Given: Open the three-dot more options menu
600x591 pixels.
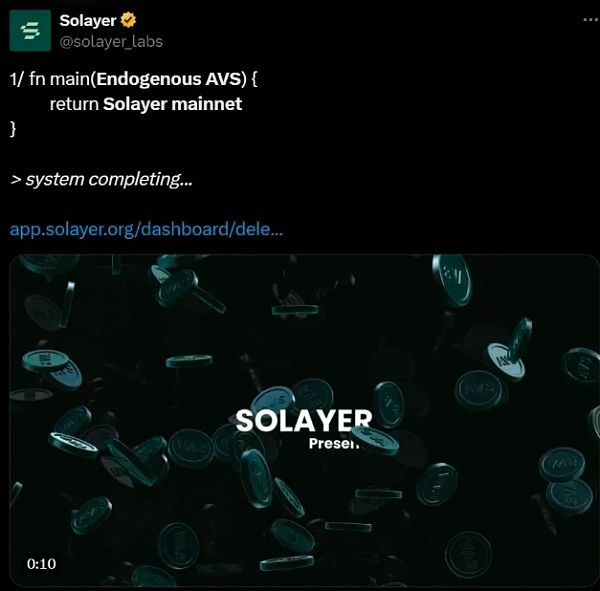Looking at the screenshot, I should coord(591,20).
